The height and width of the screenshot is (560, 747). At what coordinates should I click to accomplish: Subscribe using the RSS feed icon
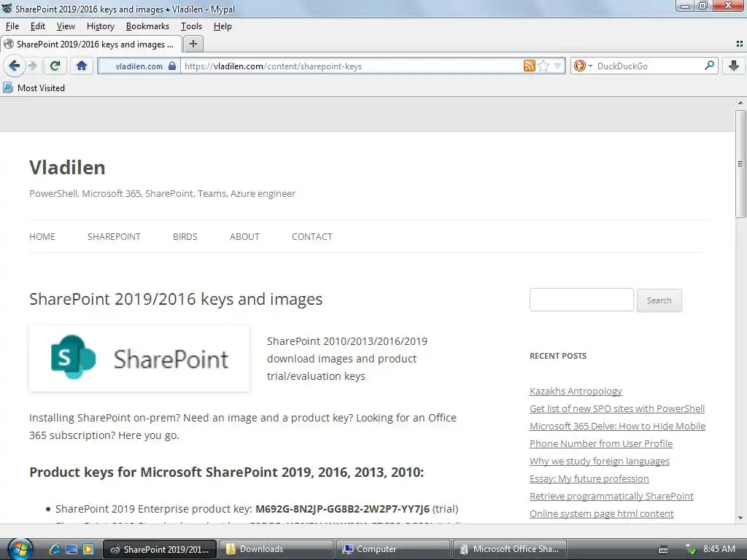point(530,66)
